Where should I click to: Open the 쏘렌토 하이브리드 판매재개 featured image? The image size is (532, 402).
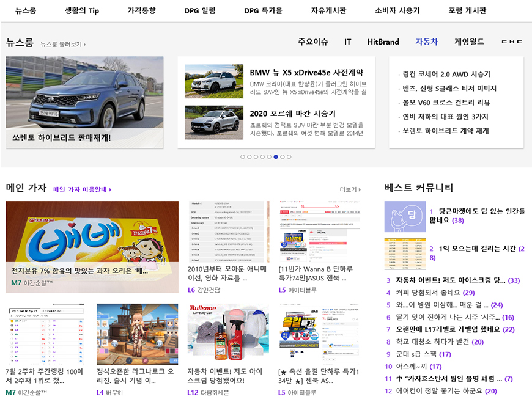point(84,102)
